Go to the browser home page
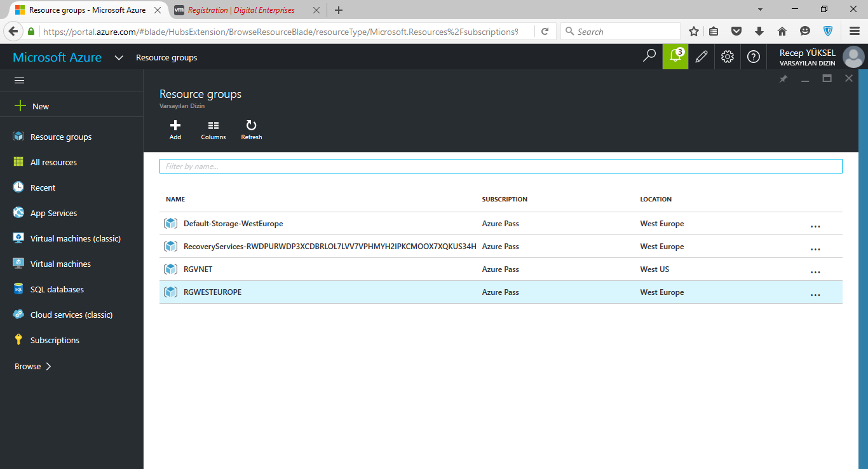Screen dimensions: 868x469 point(782,31)
